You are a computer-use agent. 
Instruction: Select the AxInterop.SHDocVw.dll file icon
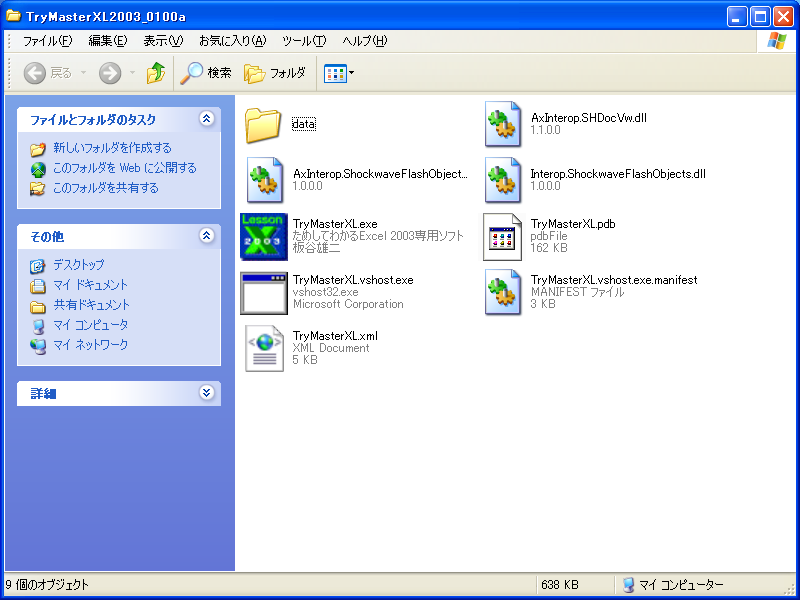click(x=503, y=124)
